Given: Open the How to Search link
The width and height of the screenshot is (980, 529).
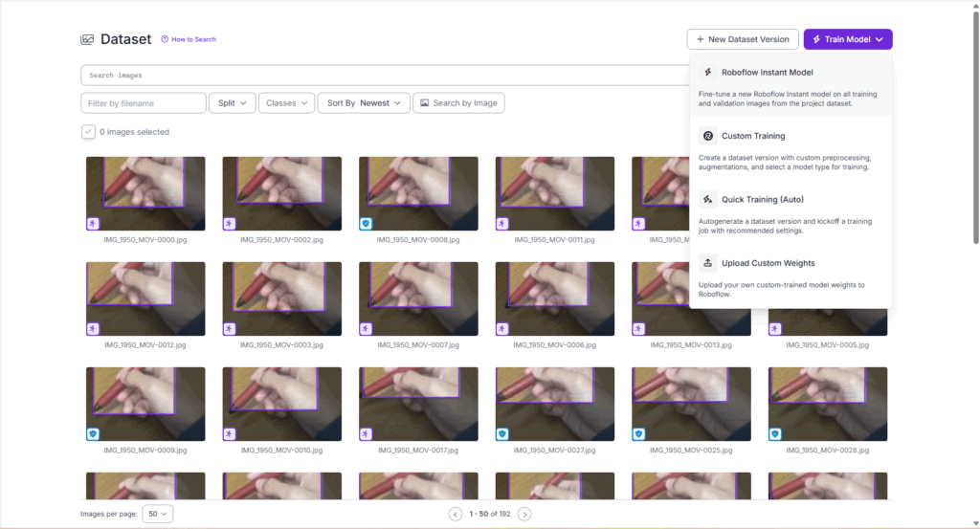Looking at the screenshot, I should (189, 39).
